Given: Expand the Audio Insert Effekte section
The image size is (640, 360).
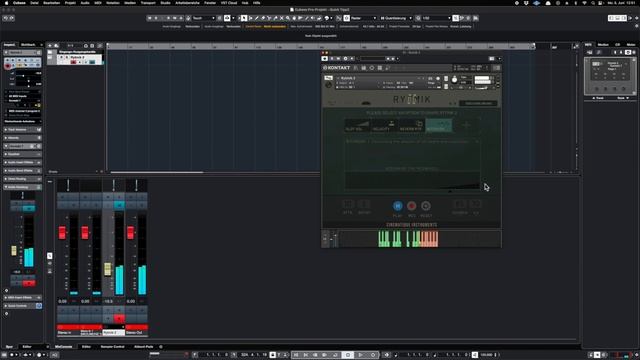Looking at the screenshot, I should [22, 162].
